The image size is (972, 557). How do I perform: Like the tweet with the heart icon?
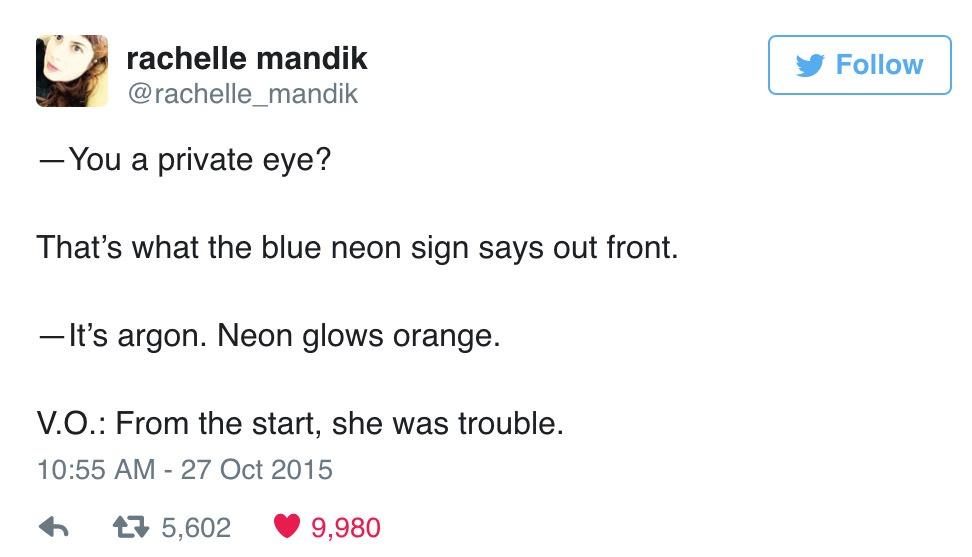[x=285, y=527]
